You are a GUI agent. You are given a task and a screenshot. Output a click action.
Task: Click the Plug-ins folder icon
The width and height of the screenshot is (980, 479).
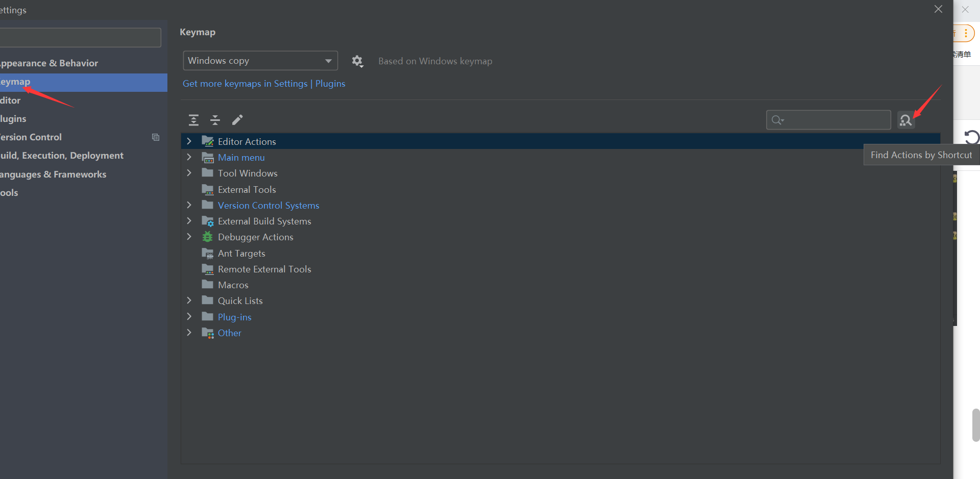[x=207, y=317]
